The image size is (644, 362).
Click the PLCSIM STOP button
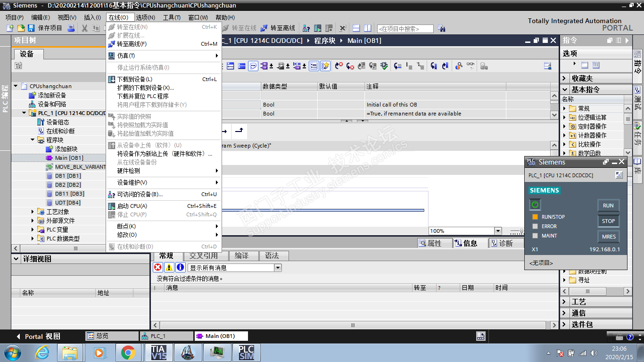608,221
